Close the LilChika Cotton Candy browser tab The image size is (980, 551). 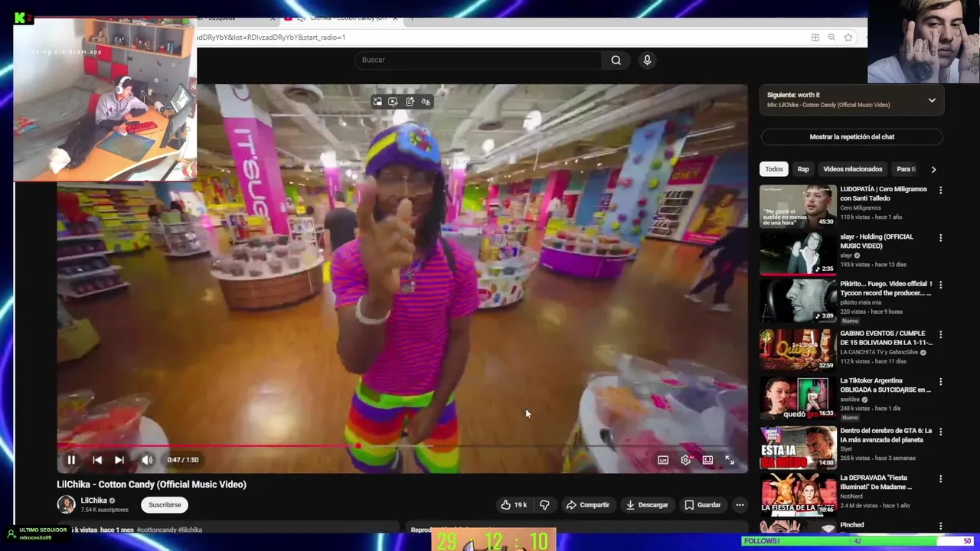point(396,18)
